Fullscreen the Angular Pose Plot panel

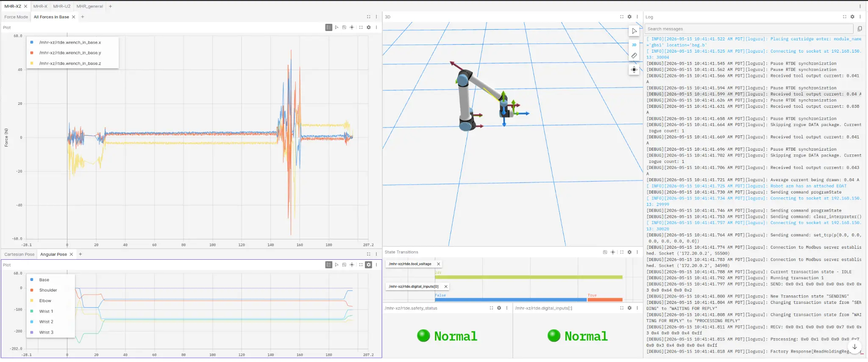tap(361, 265)
